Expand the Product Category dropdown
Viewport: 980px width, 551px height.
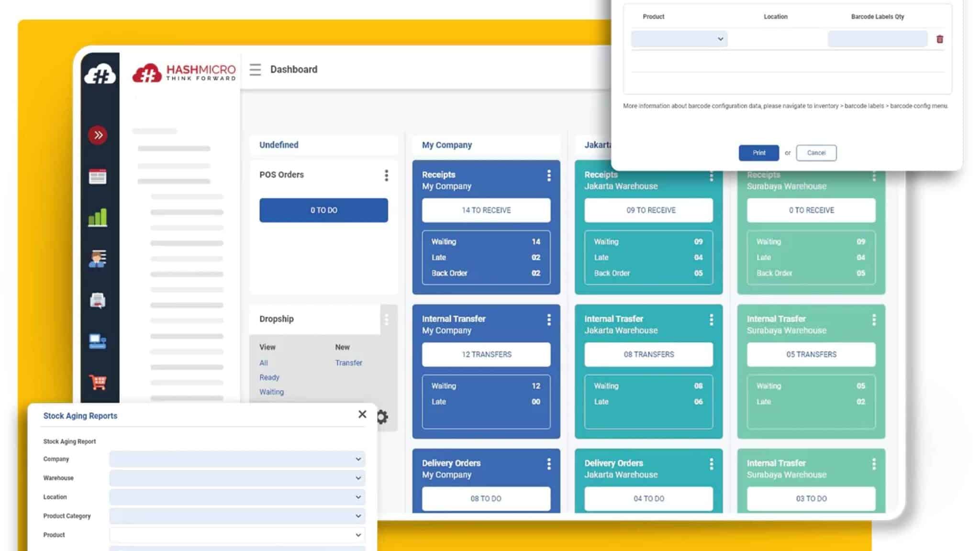click(x=237, y=516)
